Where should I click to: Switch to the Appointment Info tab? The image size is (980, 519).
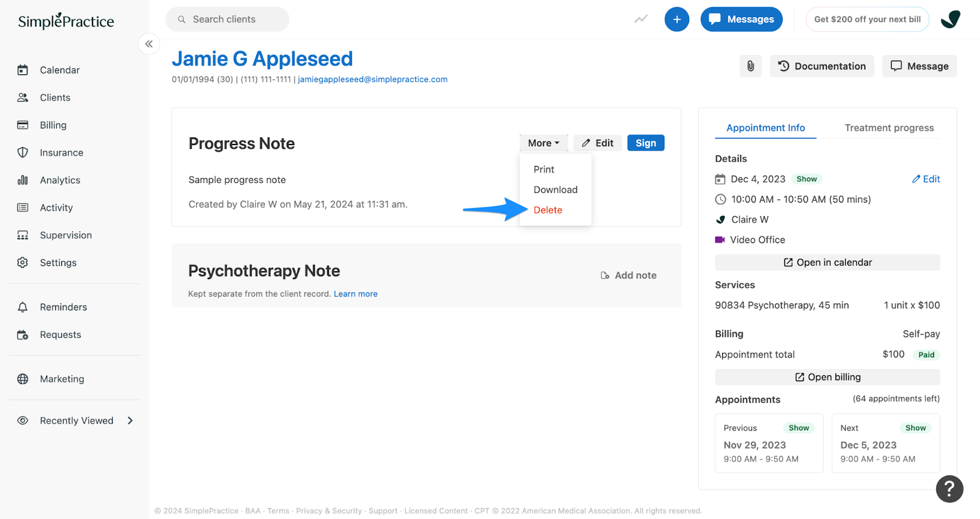click(766, 128)
